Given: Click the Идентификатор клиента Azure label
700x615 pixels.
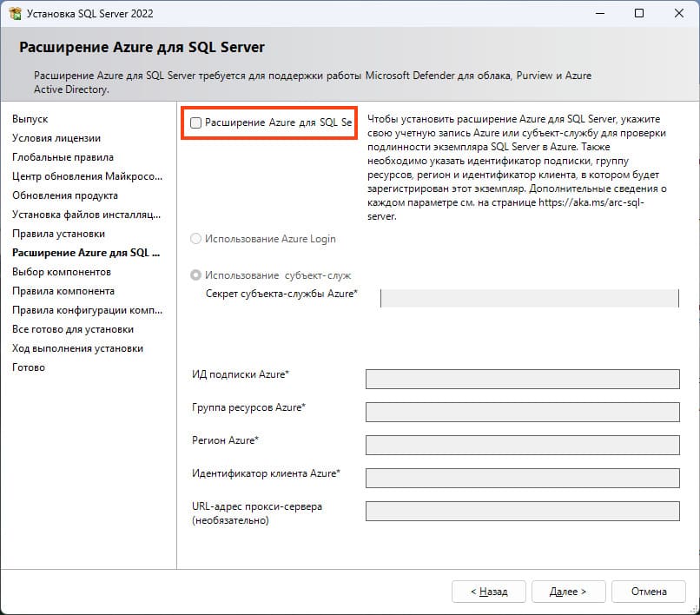Looking at the screenshot, I should tap(266, 473).
